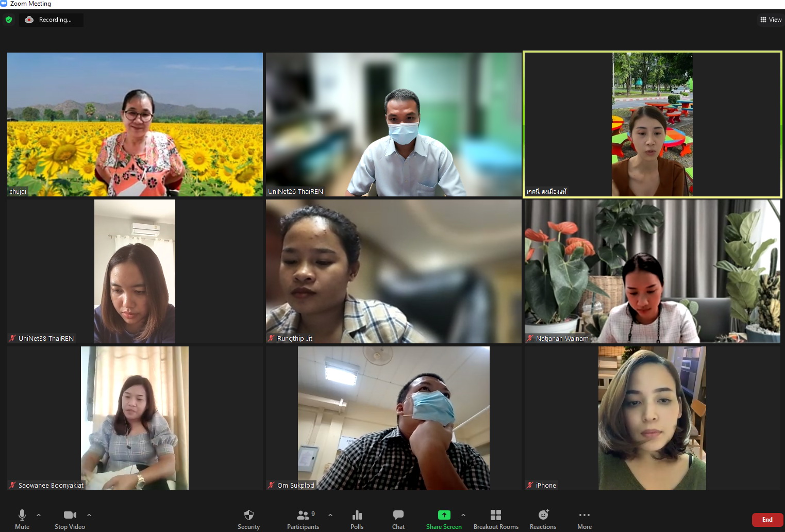Open the Chat panel
The height and width of the screenshot is (532, 785).
(398, 519)
